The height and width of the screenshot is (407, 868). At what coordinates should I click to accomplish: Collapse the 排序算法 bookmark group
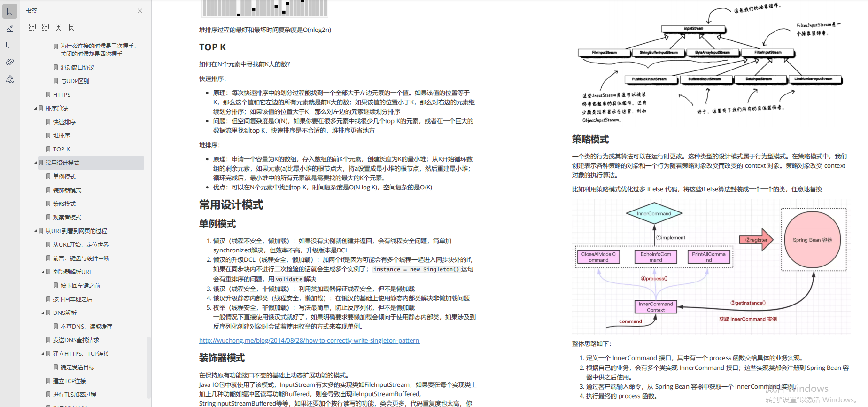(x=35, y=108)
